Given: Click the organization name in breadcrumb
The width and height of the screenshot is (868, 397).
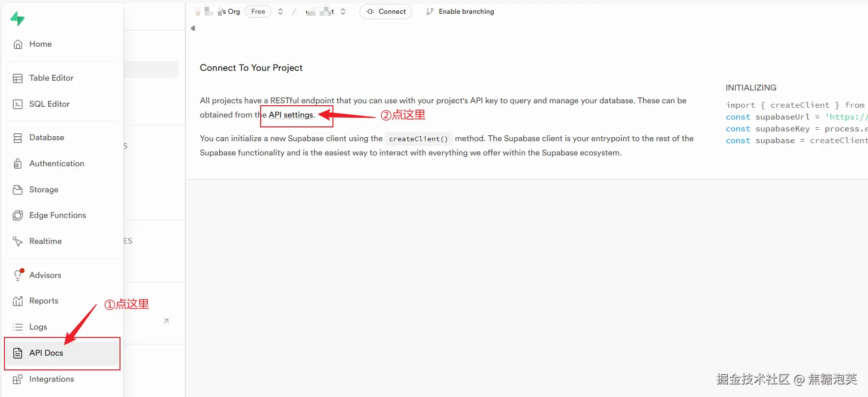Looking at the screenshot, I should [217, 11].
